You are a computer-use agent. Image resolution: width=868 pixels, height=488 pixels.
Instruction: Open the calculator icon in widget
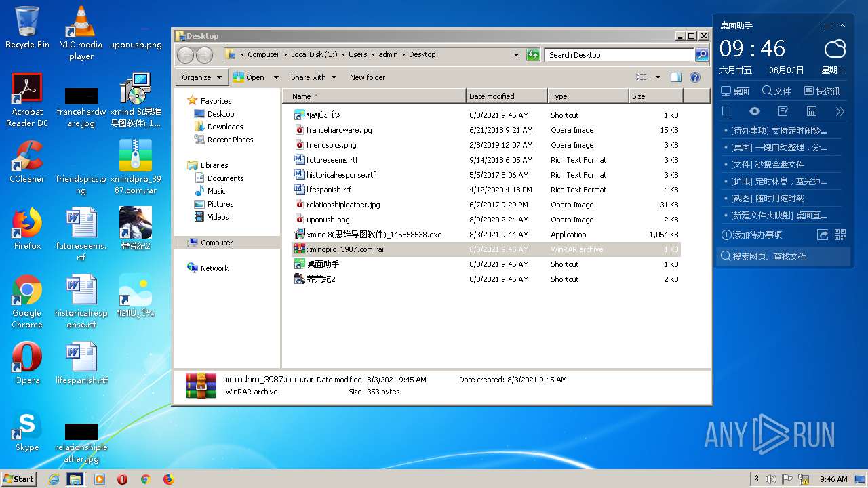[x=812, y=111]
